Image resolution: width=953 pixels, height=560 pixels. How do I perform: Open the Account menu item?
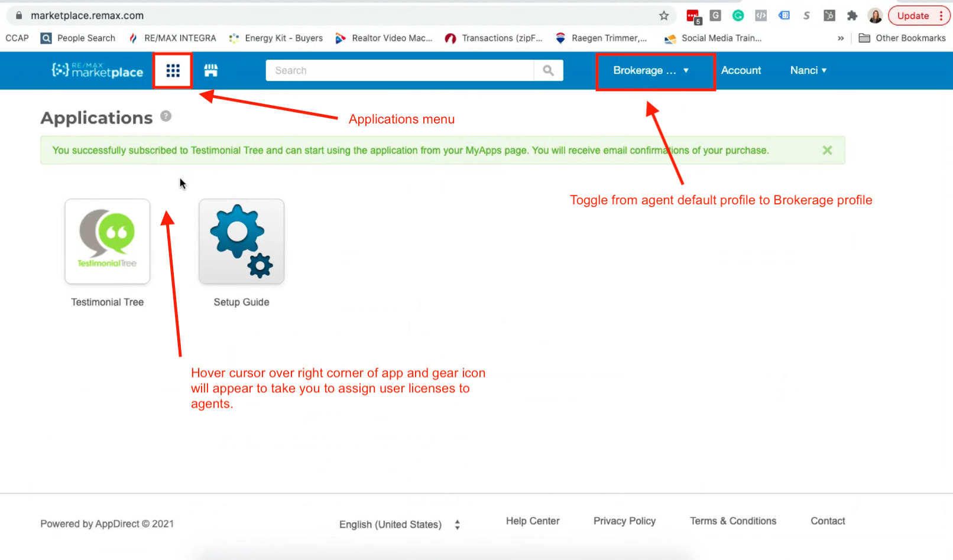point(741,70)
